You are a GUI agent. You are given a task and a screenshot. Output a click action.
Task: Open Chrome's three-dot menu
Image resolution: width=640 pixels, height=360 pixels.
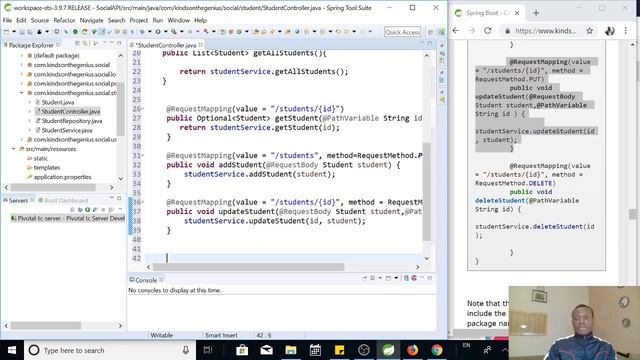(626, 31)
